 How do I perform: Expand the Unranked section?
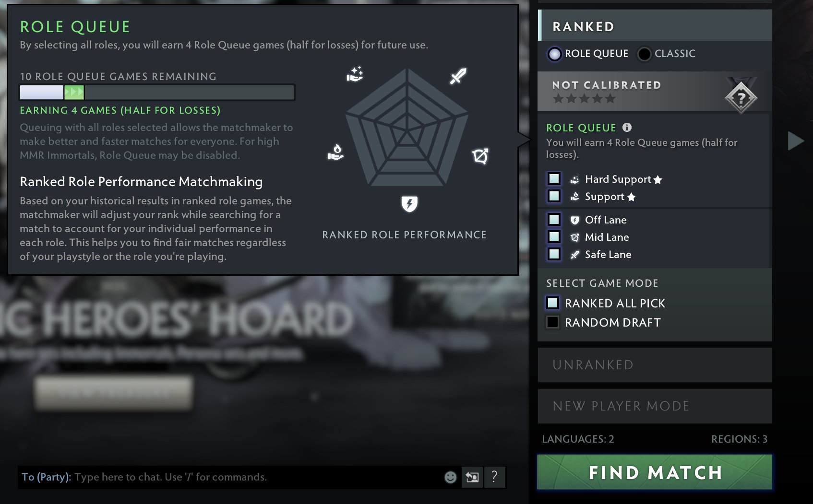click(x=655, y=365)
